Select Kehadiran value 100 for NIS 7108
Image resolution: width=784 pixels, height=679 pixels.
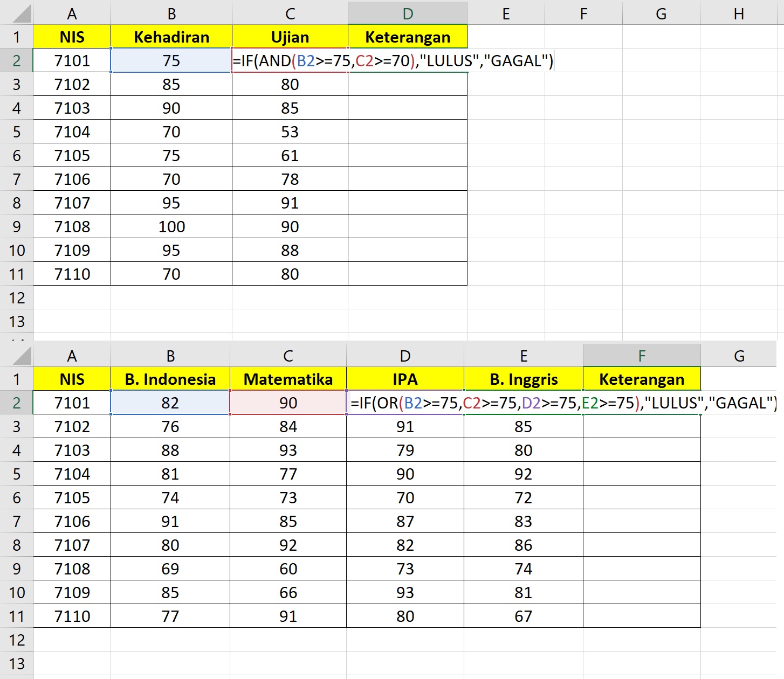(171, 226)
